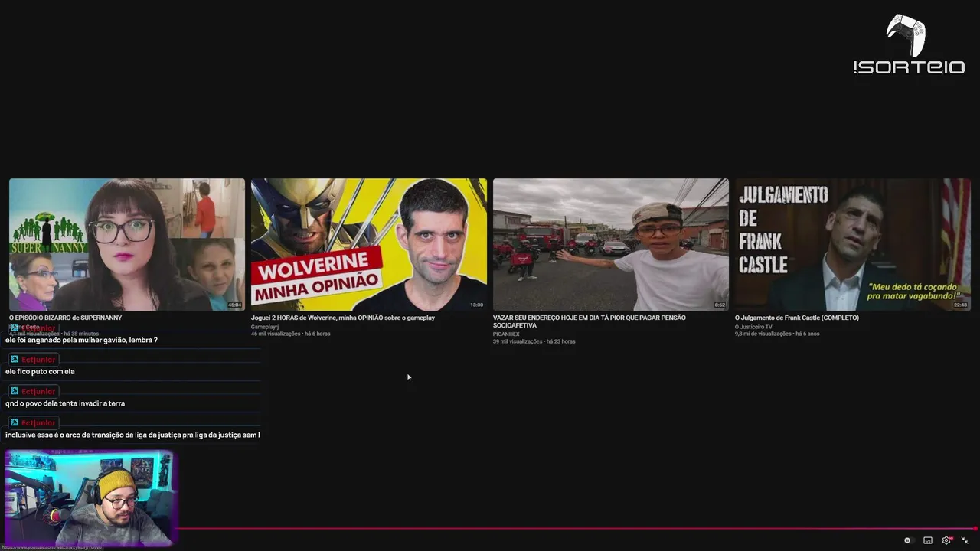980x551 pixels.
Task: Click title 'VAZAR SEU ENDEREÇO HOJE EM DIA'
Action: click(590, 321)
